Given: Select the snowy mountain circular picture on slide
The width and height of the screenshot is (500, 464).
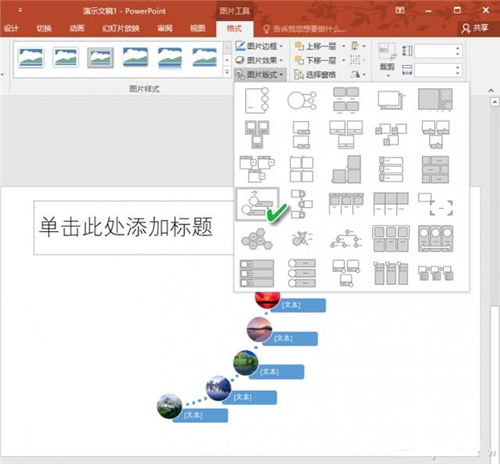Looking at the screenshot, I should (169, 406).
